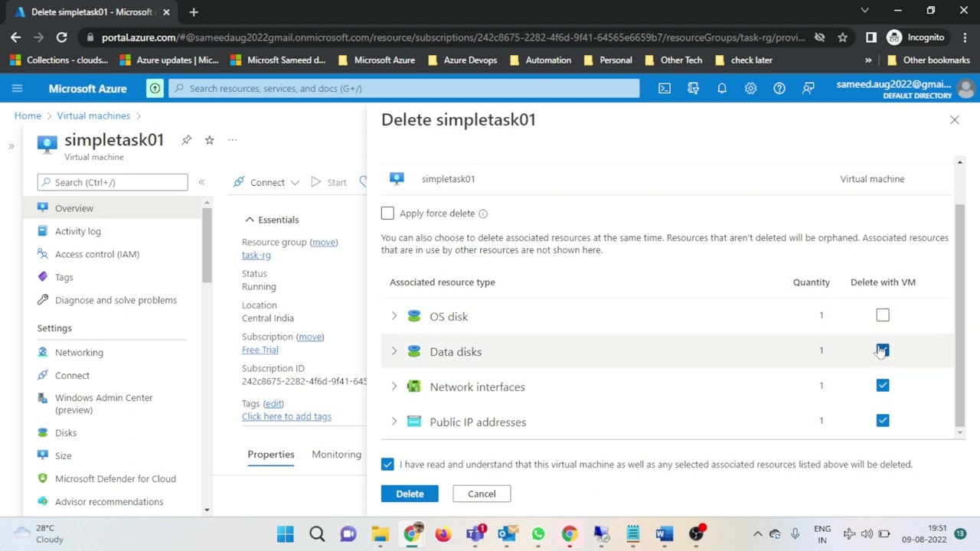Click the Microsoft Defender for Cloud shield icon
Viewport: 980px width, 551px height.
[x=43, y=478]
